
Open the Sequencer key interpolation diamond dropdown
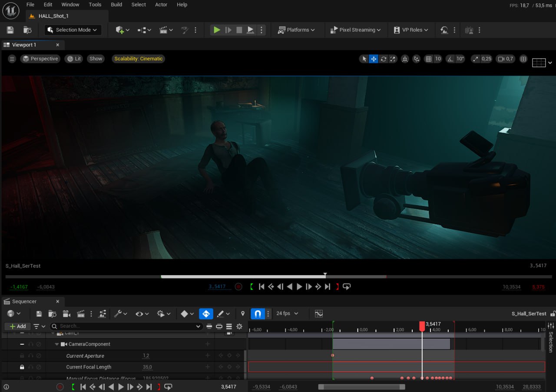[x=187, y=313]
